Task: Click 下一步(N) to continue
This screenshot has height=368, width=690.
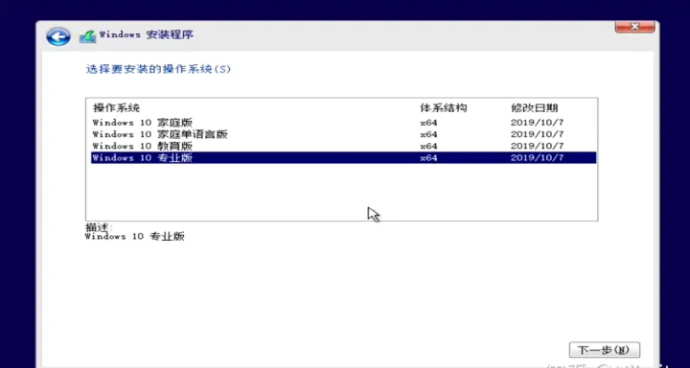Action: click(604, 350)
